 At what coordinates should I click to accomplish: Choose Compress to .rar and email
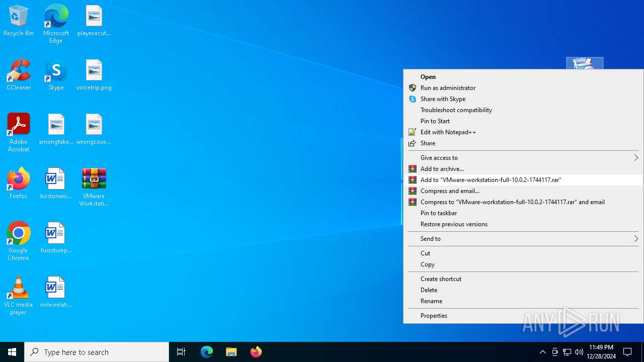[x=523, y=202]
